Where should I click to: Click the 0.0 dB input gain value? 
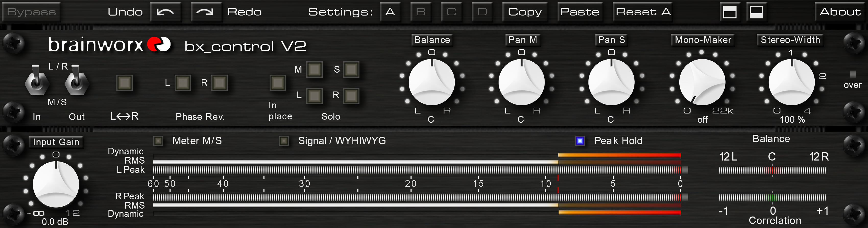tap(55, 222)
